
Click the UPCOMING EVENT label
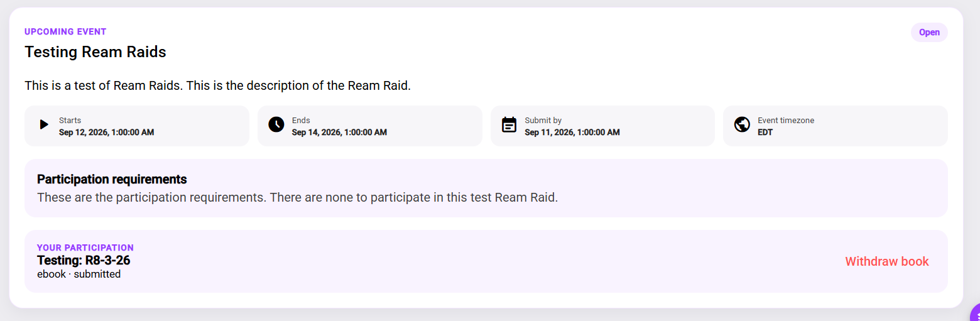tap(65, 31)
